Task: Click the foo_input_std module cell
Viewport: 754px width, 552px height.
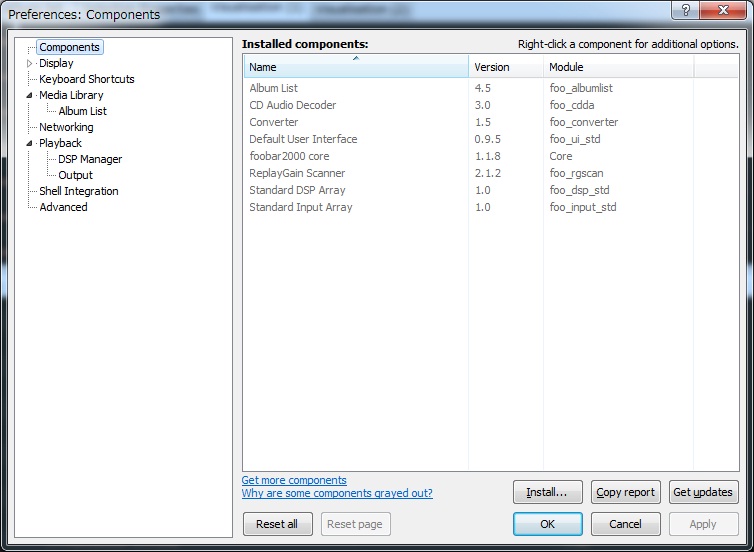Action: click(583, 207)
